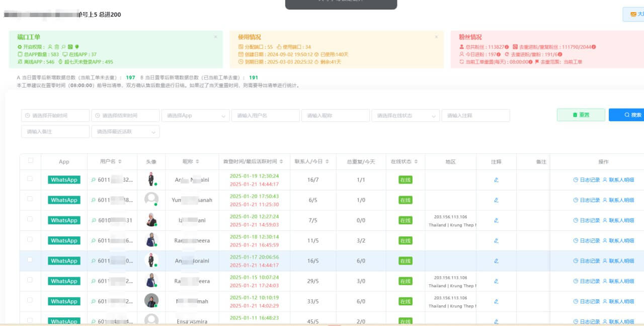Click the sort arrows on the 昵称 column

click(197, 161)
